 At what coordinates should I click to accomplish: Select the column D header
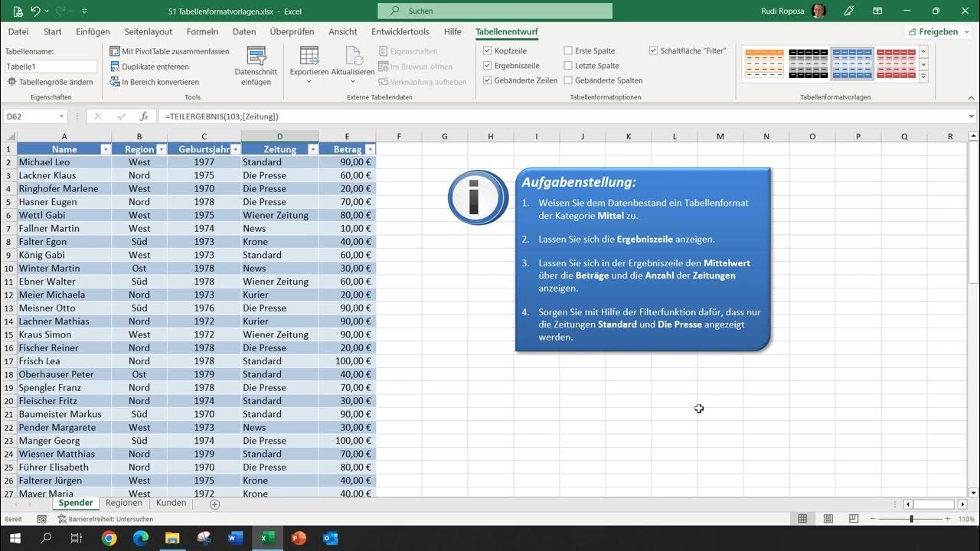(279, 136)
